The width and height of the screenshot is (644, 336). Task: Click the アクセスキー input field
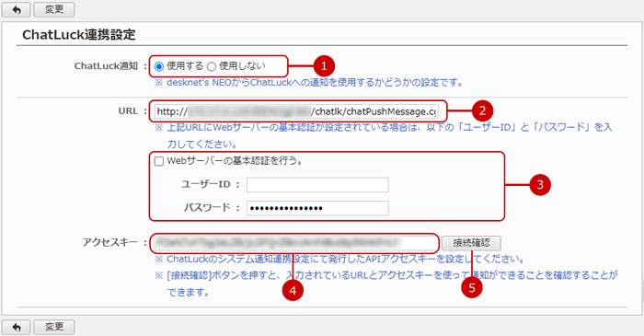[296, 243]
